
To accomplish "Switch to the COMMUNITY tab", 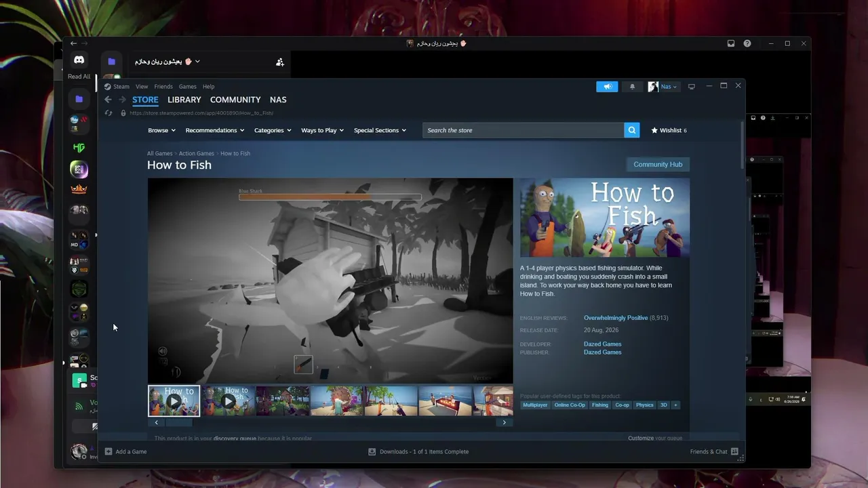I will 235,100.
